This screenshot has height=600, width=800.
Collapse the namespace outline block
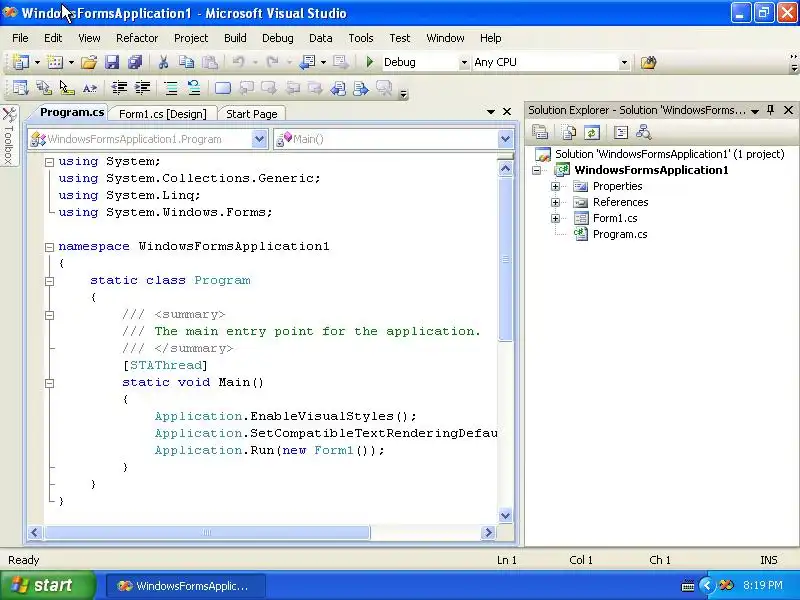49,247
